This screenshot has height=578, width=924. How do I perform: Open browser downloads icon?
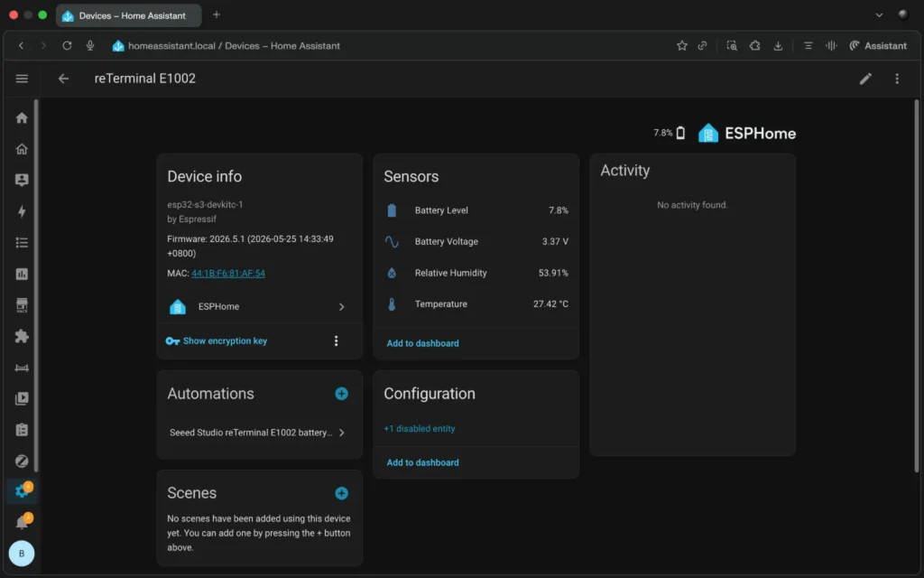point(778,45)
